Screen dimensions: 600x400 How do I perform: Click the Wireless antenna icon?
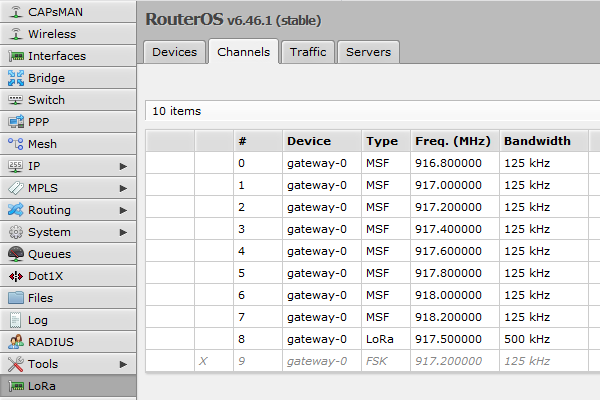tap(16, 34)
